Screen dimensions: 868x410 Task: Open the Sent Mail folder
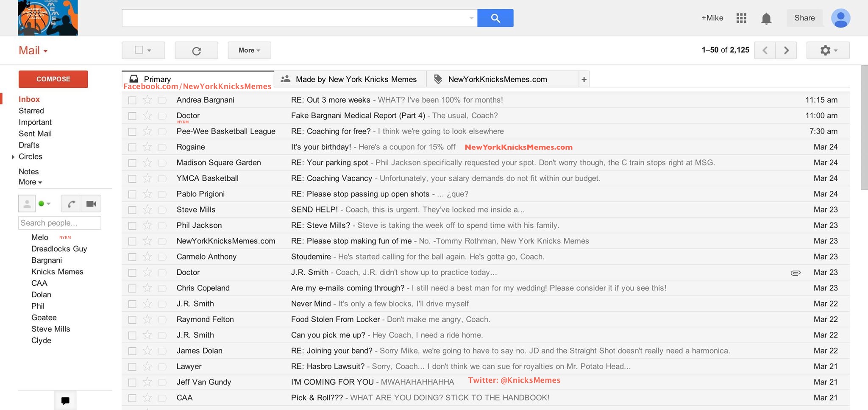[35, 134]
